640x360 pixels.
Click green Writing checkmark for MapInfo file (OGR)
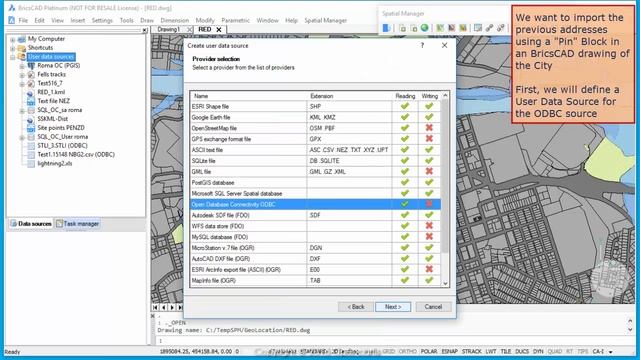click(x=429, y=280)
